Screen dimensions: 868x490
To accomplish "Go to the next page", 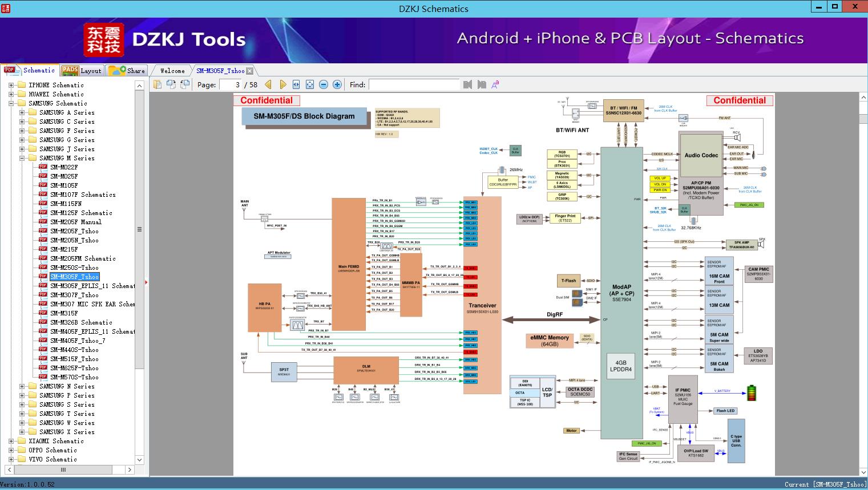I will pos(282,84).
